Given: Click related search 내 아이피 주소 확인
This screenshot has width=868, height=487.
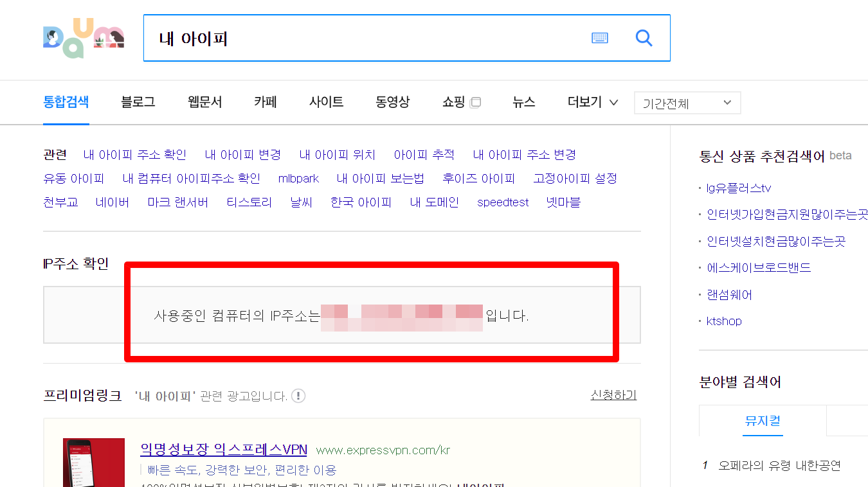Looking at the screenshot, I should click(135, 155).
